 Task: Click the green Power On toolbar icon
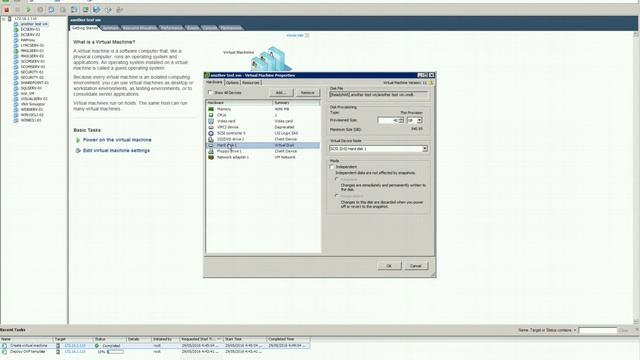click(29, 10)
